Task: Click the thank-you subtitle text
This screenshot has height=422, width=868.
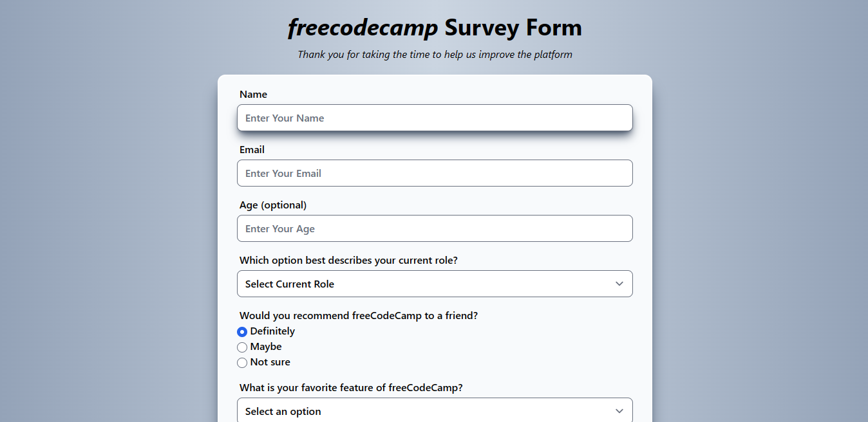Action: point(434,54)
